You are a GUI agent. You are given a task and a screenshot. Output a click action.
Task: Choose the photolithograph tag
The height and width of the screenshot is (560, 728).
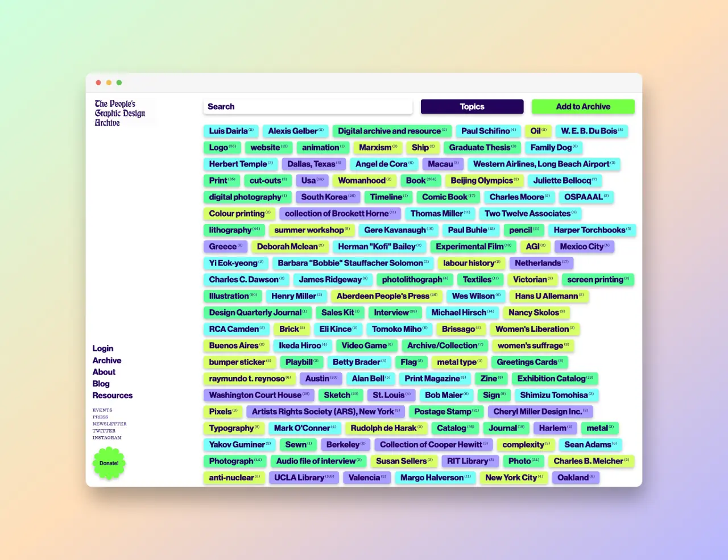tap(415, 279)
